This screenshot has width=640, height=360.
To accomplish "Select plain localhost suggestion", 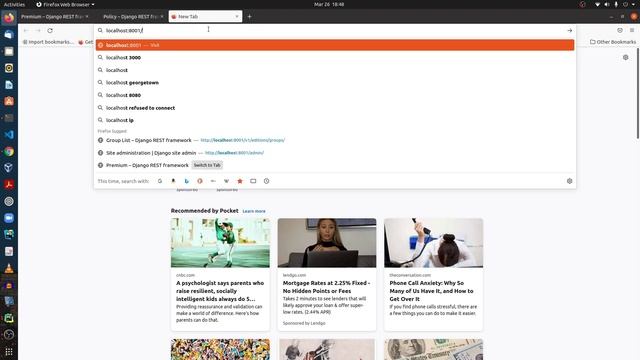I will (335, 70).
